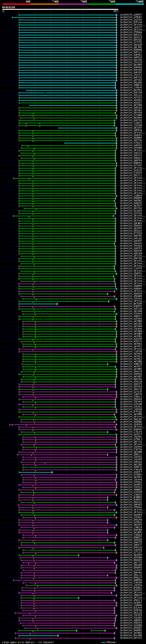This screenshot has height=644, width=146.
Task: Open hit UniRef100_Q3HVK7
Action: coord(131,15)
